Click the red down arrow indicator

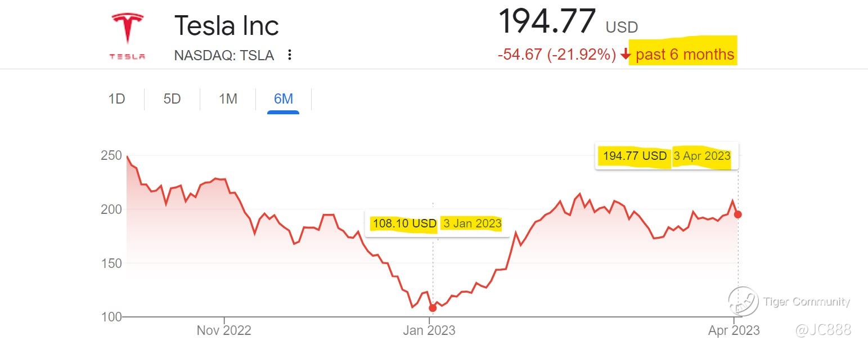(626, 55)
